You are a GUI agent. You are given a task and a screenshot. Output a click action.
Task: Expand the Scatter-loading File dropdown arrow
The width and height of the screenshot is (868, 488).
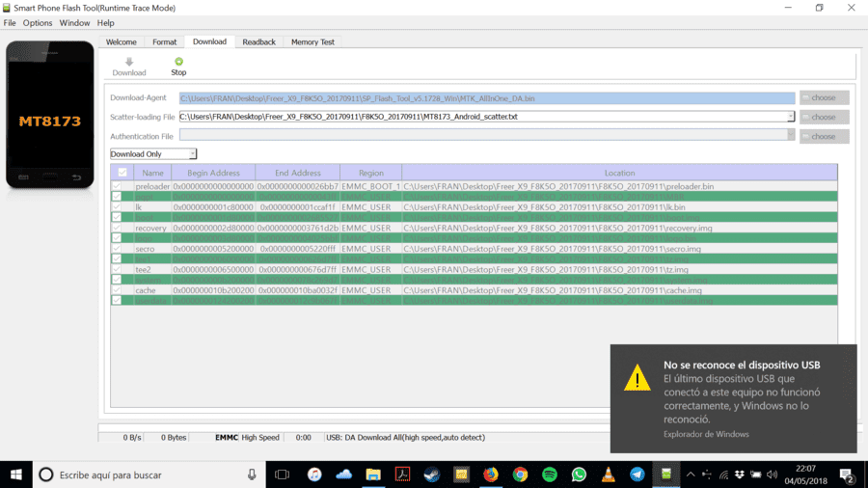click(x=791, y=117)
